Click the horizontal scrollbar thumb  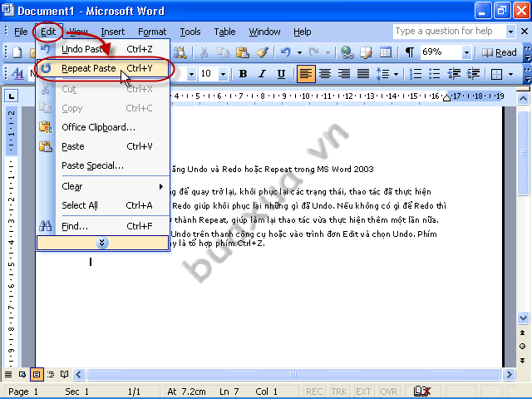pos(293,375)
